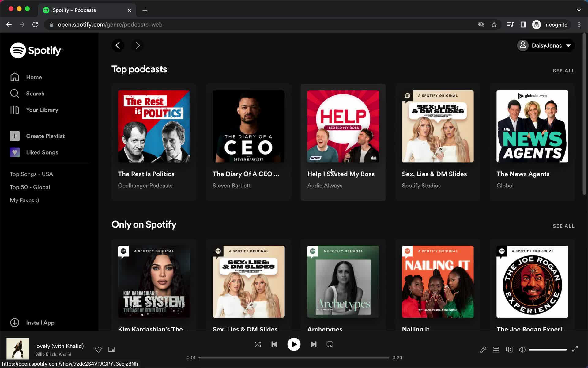This screenshot has width=588, height=368.
Task: Open Top Songs - USA playlist
Action: point(31,174)
